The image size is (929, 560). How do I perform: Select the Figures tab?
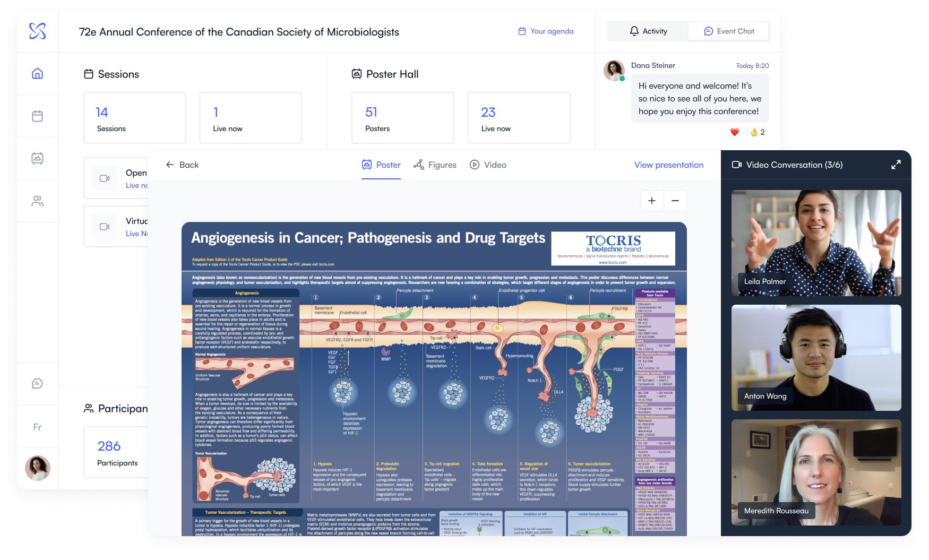[x=435, y=165]
